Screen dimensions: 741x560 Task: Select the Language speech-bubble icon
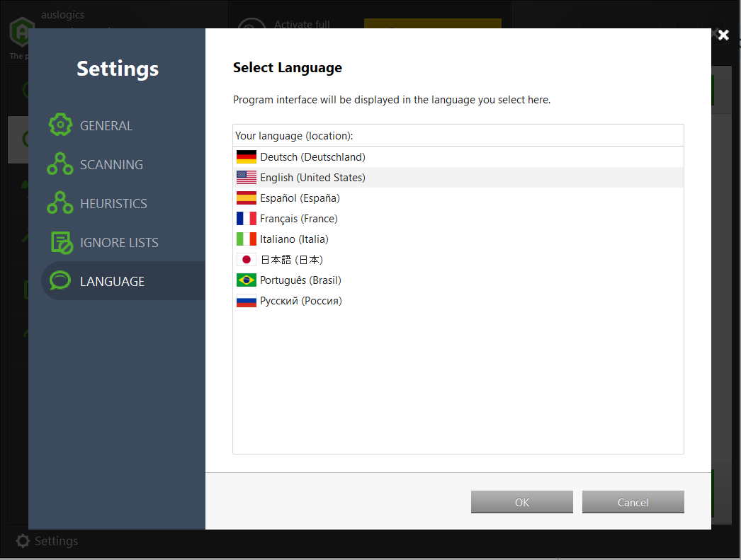[60, 280]
